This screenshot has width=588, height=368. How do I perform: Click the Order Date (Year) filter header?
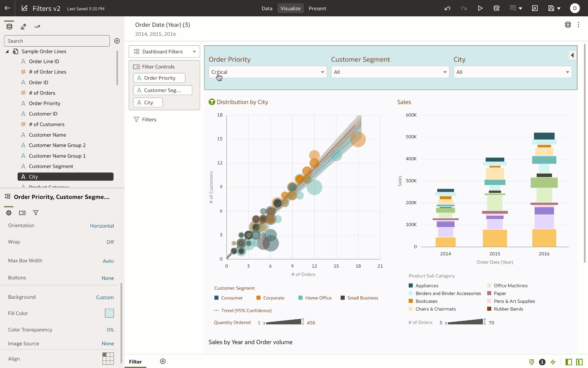(163, 25)
